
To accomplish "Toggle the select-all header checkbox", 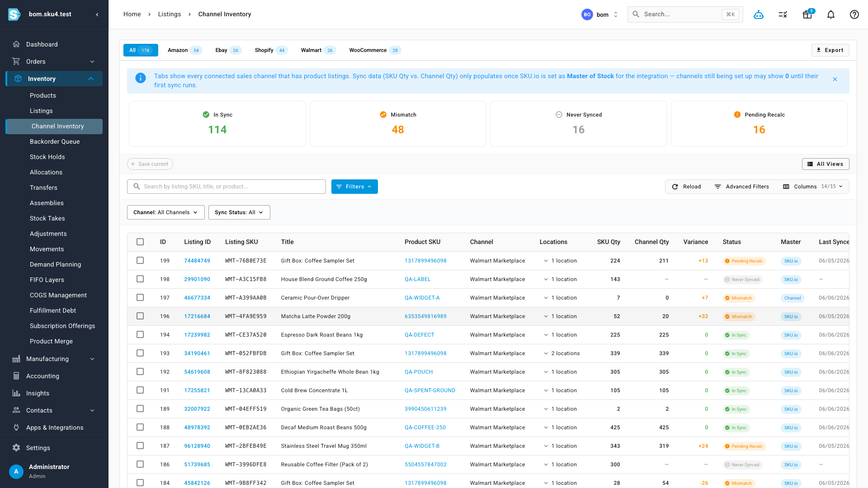I will point(140,242).
